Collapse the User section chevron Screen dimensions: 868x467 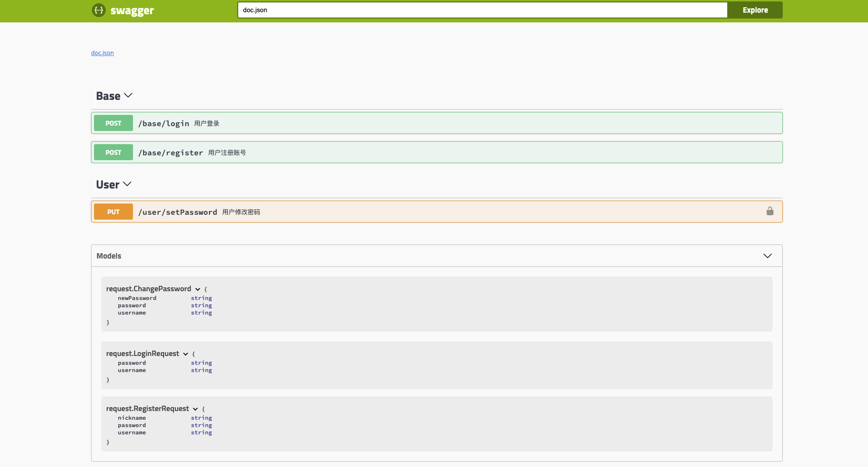click(127, 184)
